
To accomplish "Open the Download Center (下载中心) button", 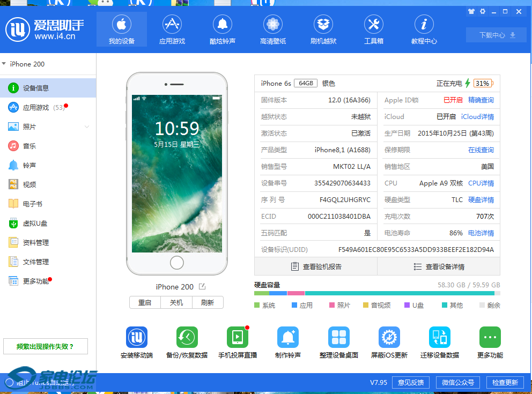I will click(497, 35).
